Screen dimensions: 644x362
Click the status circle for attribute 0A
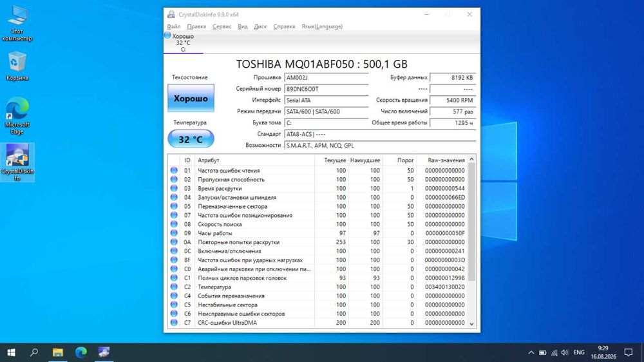pos(174,242)
